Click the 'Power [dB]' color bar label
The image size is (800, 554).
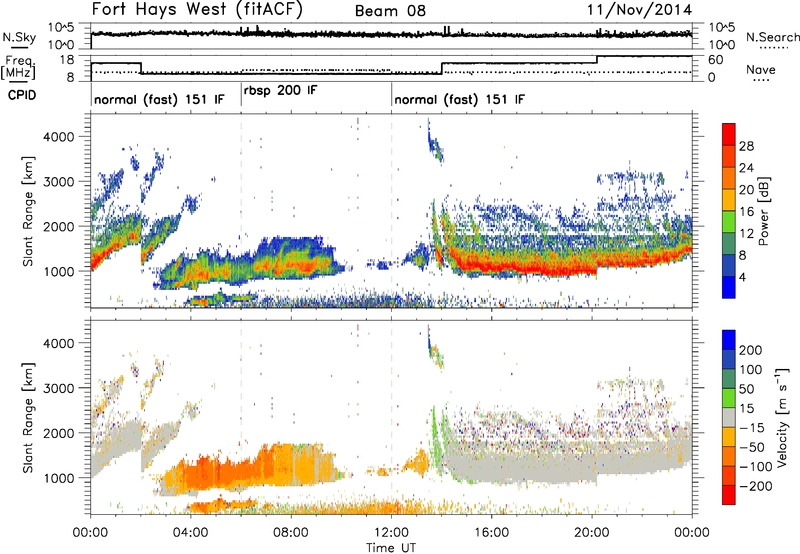click(x=763, y=211)
